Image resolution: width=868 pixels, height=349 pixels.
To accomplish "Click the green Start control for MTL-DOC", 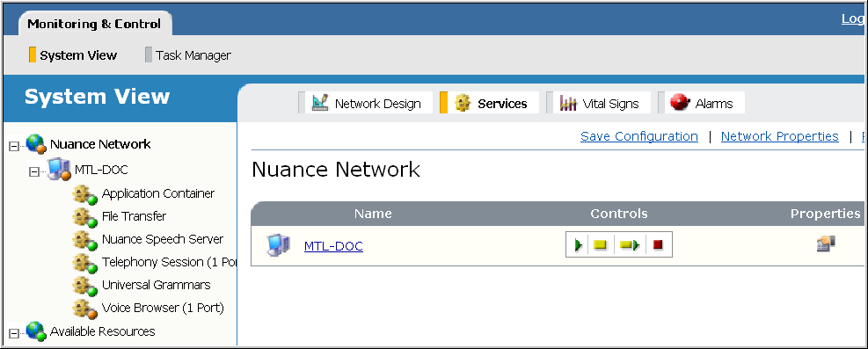I will [x=578, y=244].
